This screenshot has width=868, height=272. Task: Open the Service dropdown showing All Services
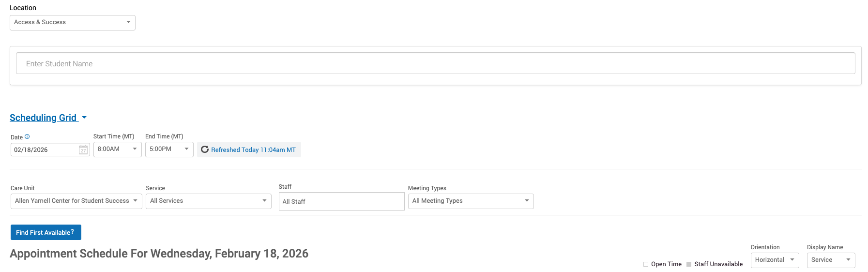pyautogui.click(x=209, y=201)
